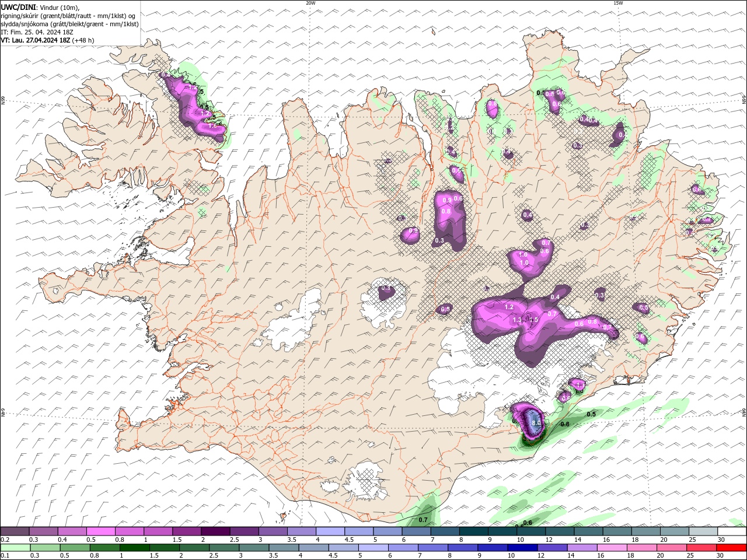Click the '15W' longitude label
The height and width of the screenshot is (560, 747).
[618, 3]
